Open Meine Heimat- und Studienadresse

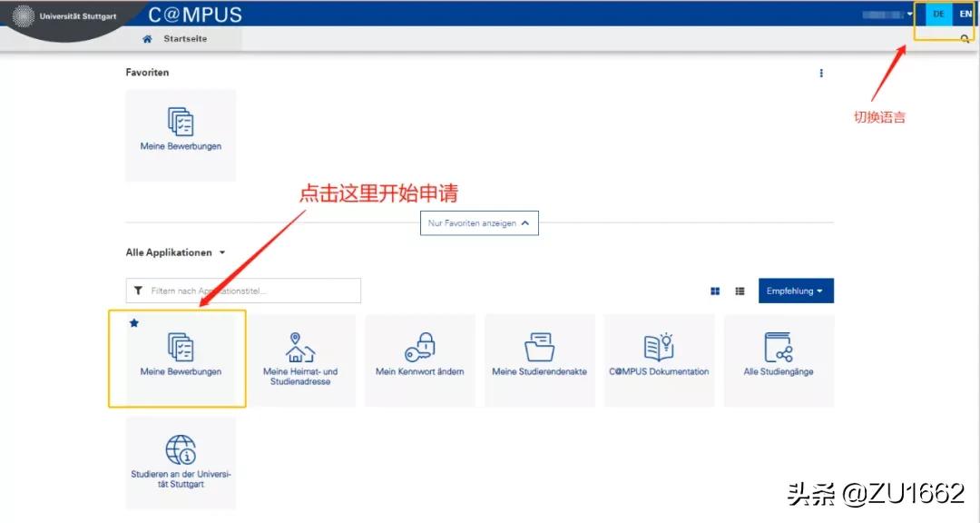(300, 360)
